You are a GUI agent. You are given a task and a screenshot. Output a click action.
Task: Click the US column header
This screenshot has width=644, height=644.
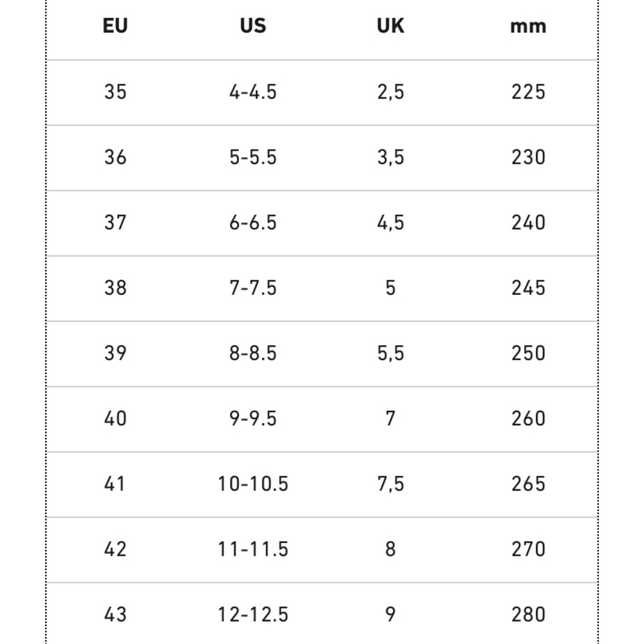[x=253, y=26]
